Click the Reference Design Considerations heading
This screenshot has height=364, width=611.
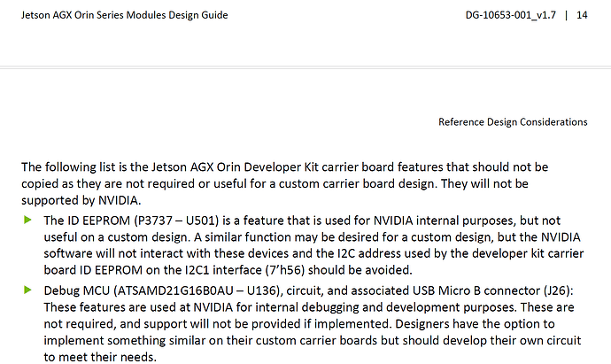point(513,122)
